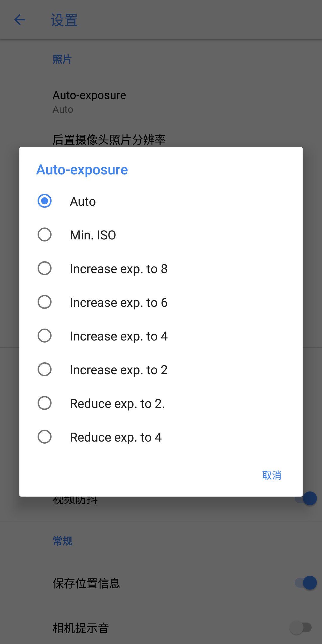Image resolution: width=322 pixels, height=644 pixels.
Task: Pick Increase exp. to 6 radio button
Action: point(45,302)
